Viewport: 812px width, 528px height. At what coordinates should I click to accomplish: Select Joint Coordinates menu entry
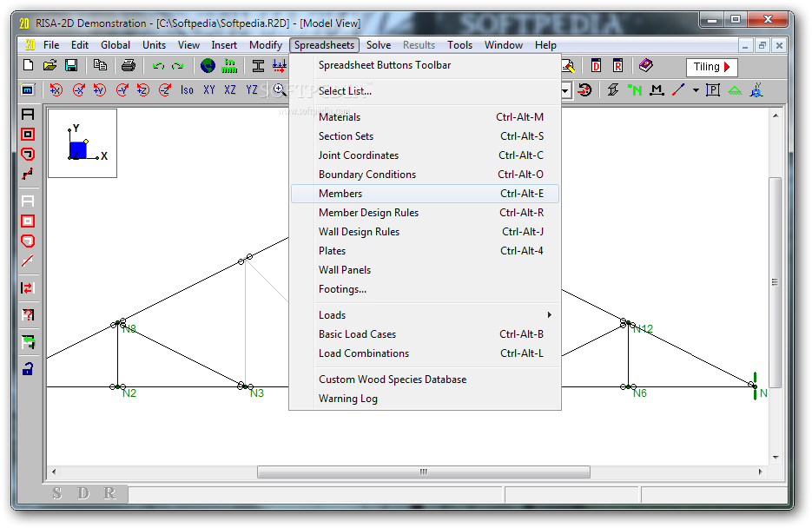(x=426, y=155)
